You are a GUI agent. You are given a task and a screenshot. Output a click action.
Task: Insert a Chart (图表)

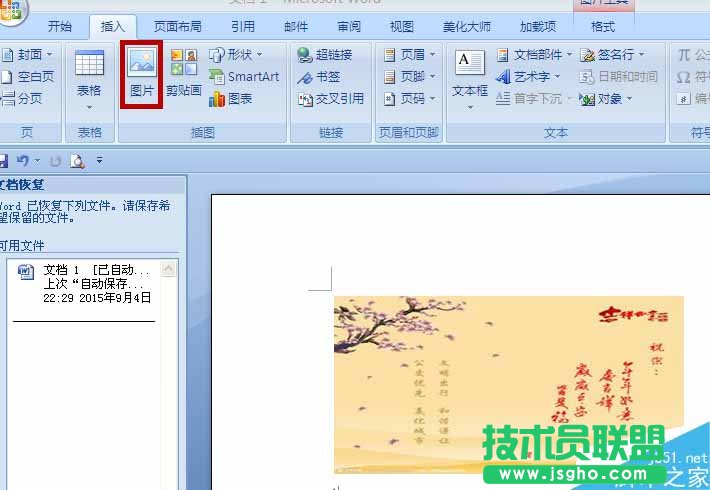pyautogui.click(x=230, y=99)
